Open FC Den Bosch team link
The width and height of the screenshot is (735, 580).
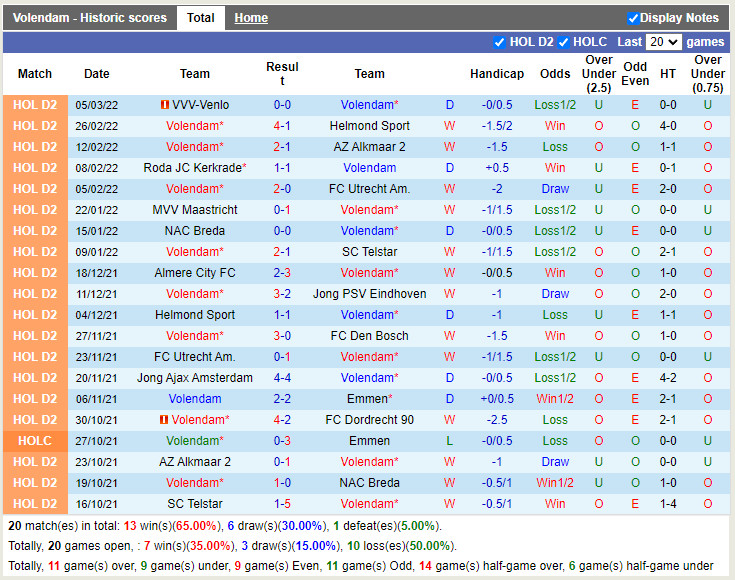tap(369, 336)
